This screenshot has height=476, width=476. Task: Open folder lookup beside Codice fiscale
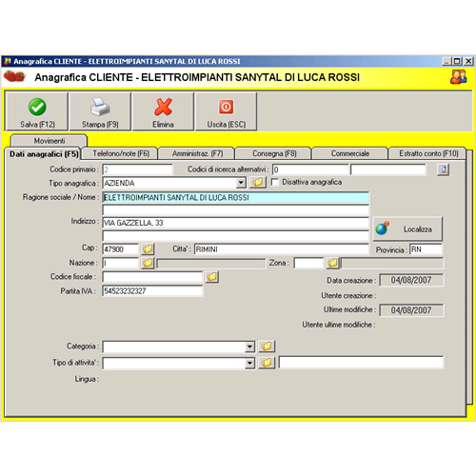[212, 277]
